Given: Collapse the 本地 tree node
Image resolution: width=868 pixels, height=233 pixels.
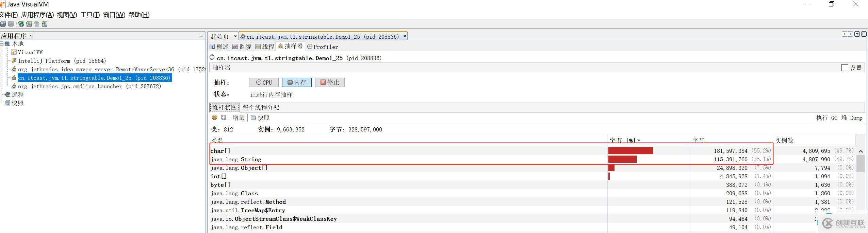Looking at the screenshot, I should 2,43.
